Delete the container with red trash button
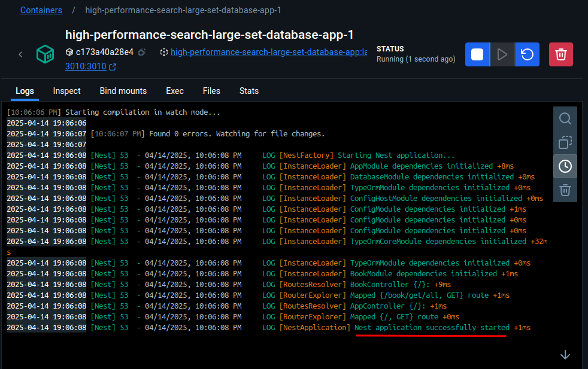The width and height of the screenshot is (588, 369). pos(560,54)
